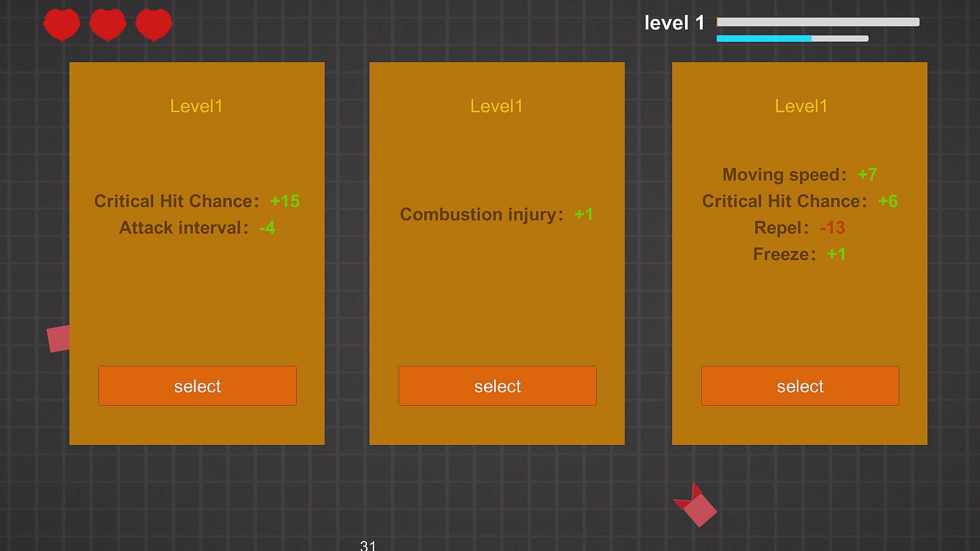The height and width of the screenshot is (551, 980).
Task: Click the first red heart life icon
Action: 62,24
